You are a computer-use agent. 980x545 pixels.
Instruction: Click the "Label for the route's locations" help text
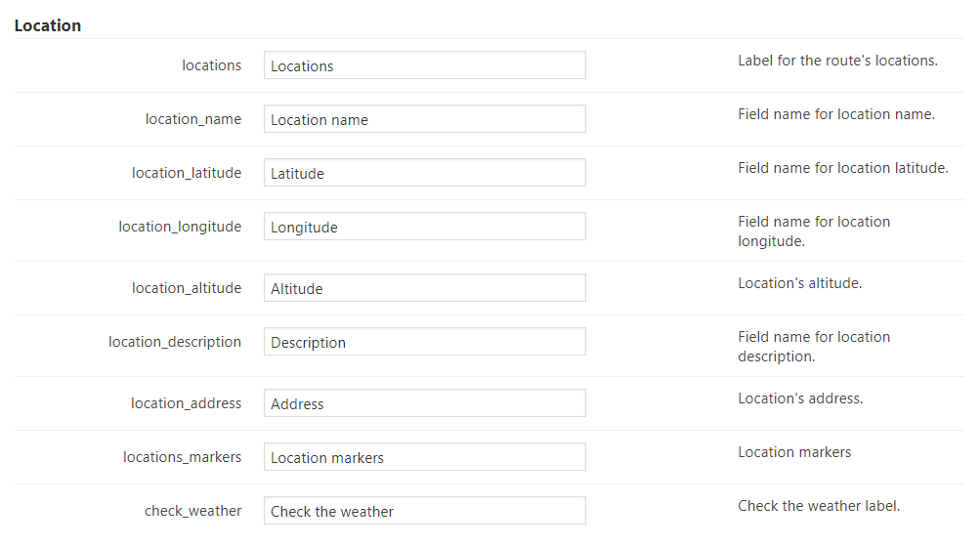837,61
